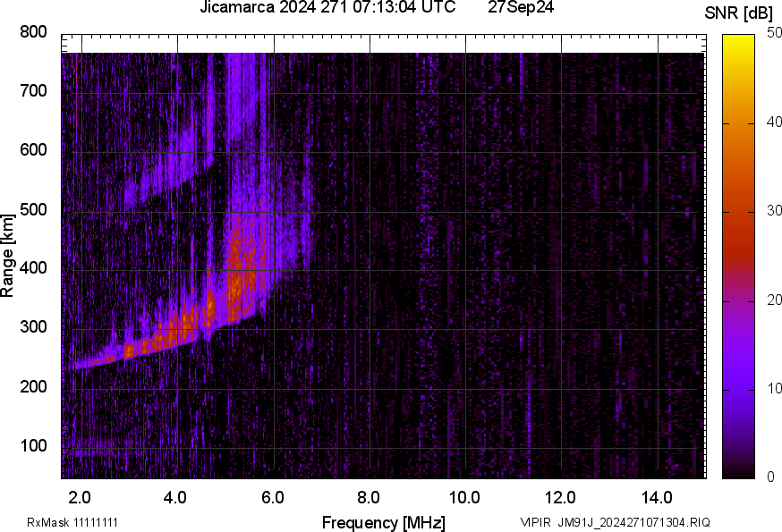Click the plot title 'Jicamarca 2024 271 07:13:04 UTC'
782x532 pixels.
pos(327,7)
